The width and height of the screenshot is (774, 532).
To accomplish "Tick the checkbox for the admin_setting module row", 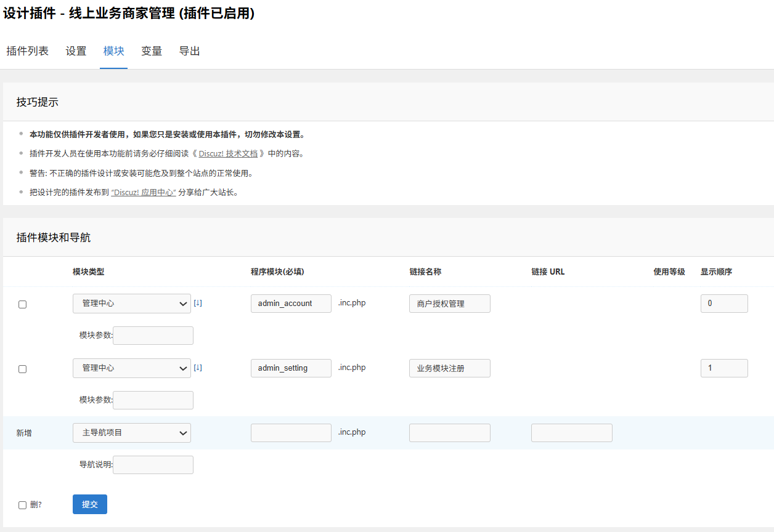I will (x=23, y=369).
